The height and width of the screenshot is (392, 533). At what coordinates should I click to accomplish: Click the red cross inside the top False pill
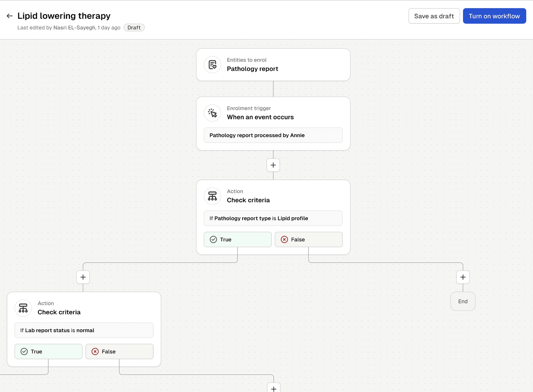[284, 239]
